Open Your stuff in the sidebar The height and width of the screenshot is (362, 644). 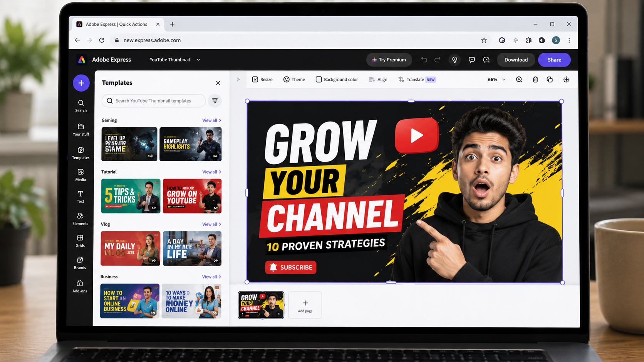click(x=81, y=130)
